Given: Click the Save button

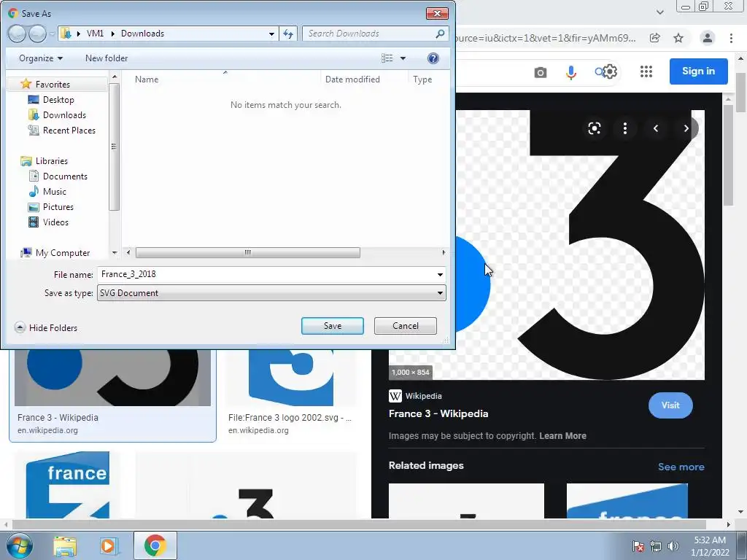Looking at the screenshot, I should (333, 326).
